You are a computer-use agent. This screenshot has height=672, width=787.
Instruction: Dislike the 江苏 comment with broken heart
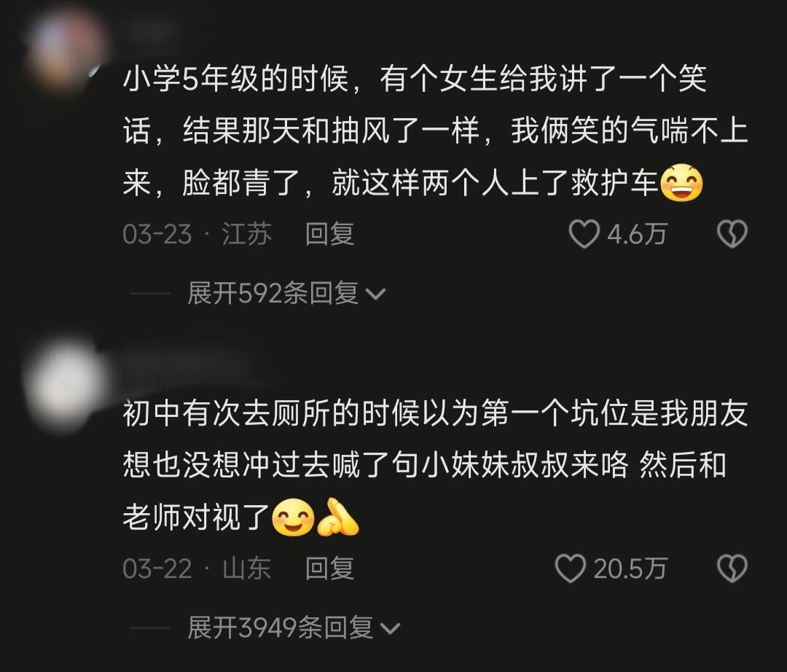tap(732, 235)
